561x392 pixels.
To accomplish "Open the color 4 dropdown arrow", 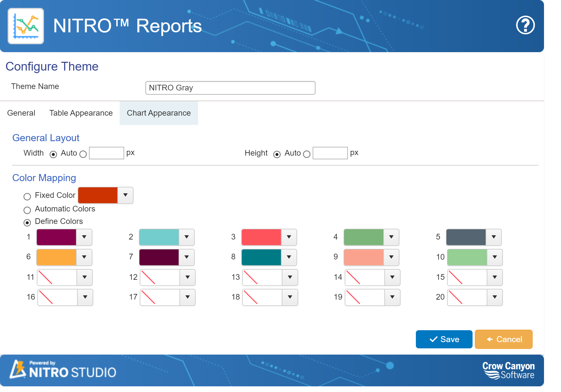I will [391, 237].
